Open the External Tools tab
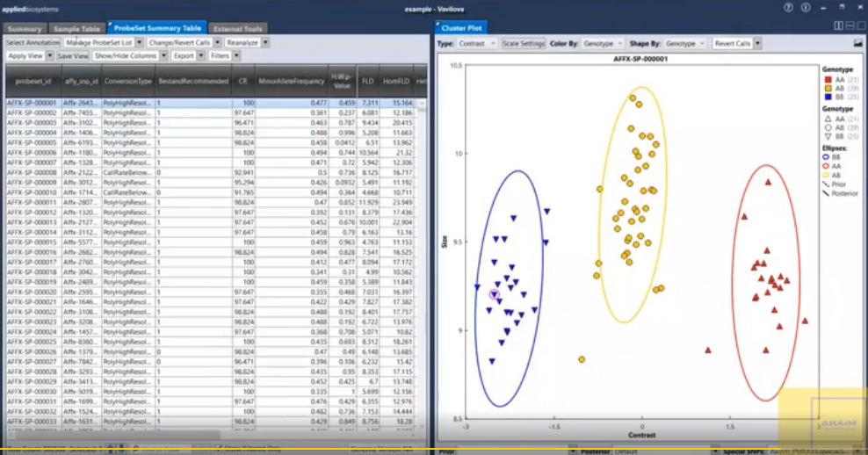The width and height of the screenshot is (868, 455). pos(238,28)
